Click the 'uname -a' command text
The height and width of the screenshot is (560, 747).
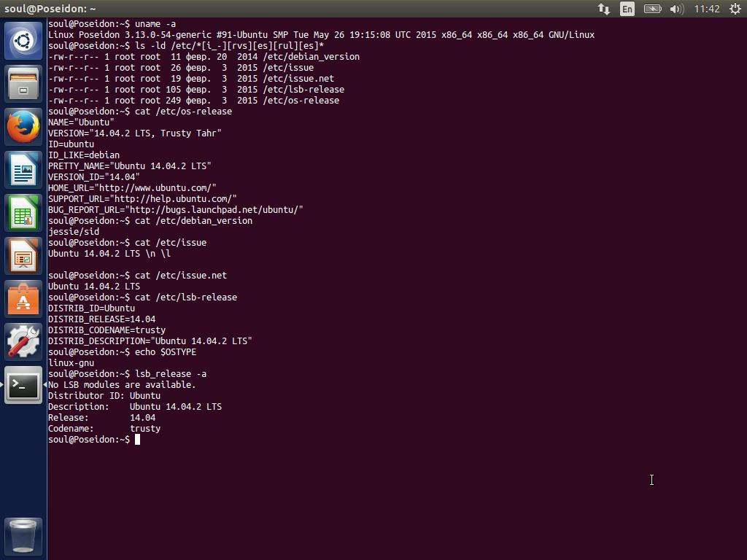click(x=155, y=24)
